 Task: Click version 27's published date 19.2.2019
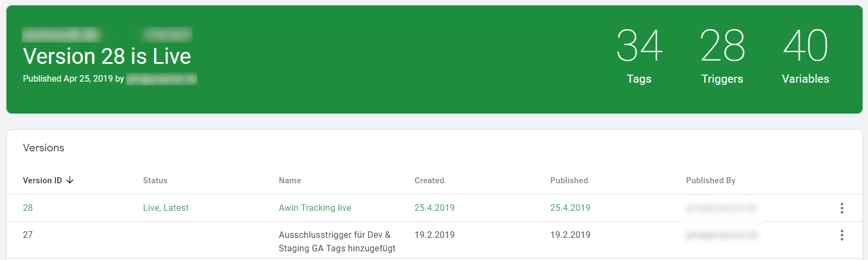pos(570,235)
